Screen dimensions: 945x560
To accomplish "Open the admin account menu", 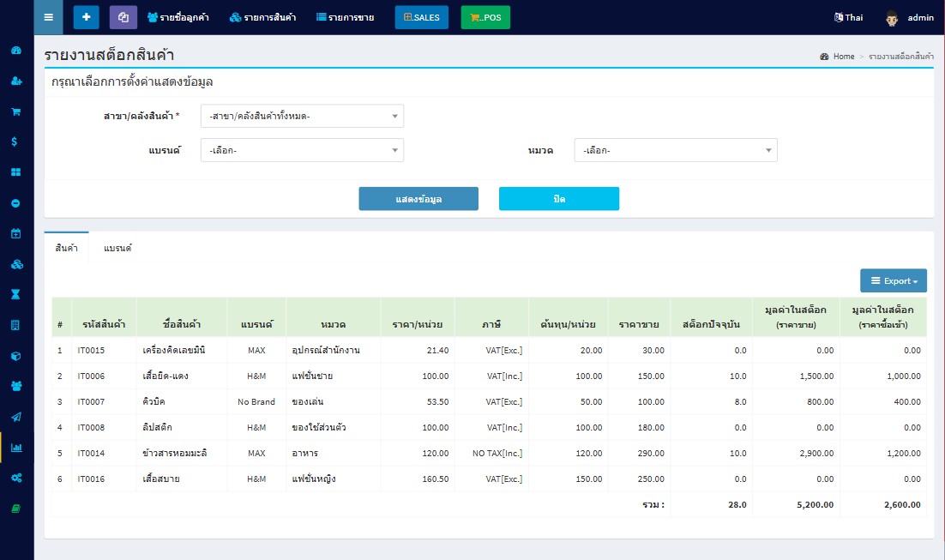I will (x=921, y=17).
